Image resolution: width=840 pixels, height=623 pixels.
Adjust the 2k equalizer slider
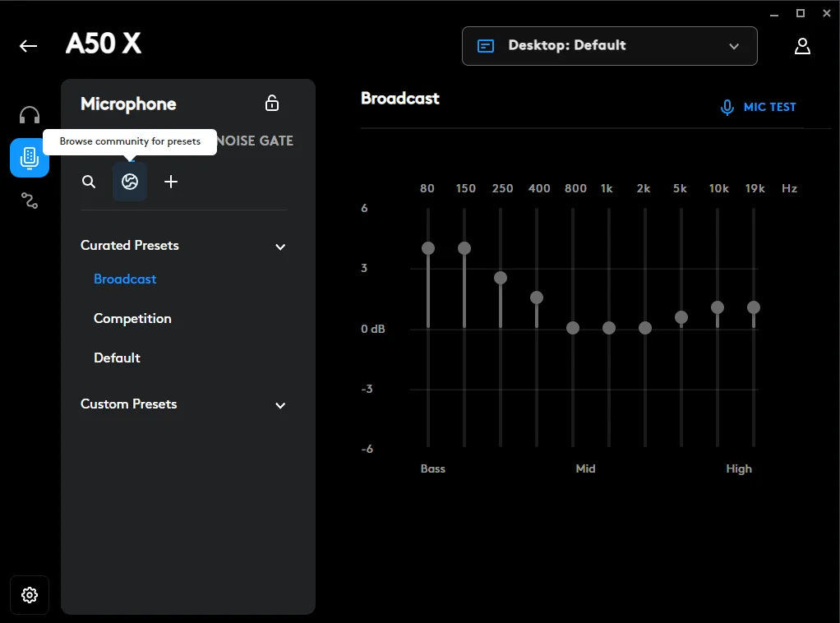click(645, 328)
